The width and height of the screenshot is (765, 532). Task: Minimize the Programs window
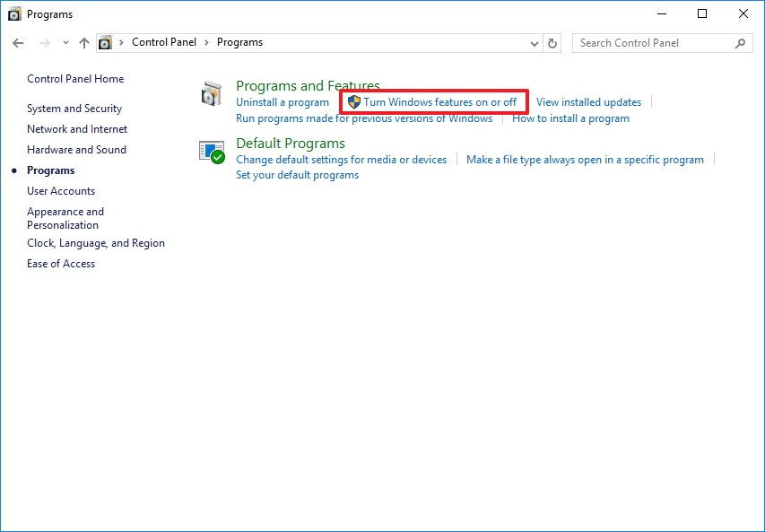(x=662, y=13)
